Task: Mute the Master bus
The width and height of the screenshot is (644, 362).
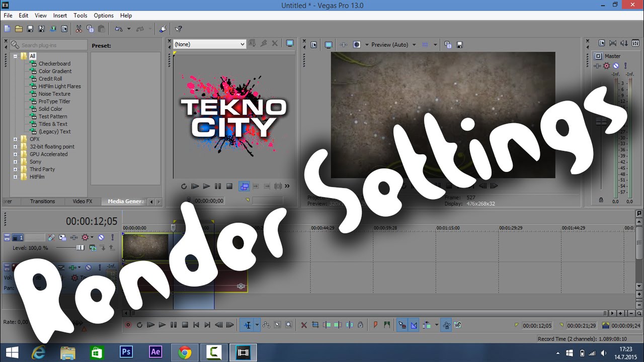Action: pos(616,66)
